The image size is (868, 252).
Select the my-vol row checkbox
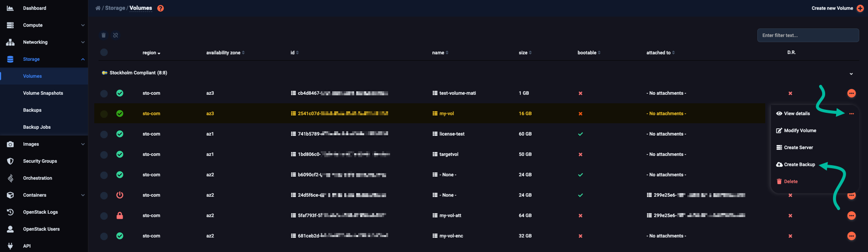[x=104, y=114]
